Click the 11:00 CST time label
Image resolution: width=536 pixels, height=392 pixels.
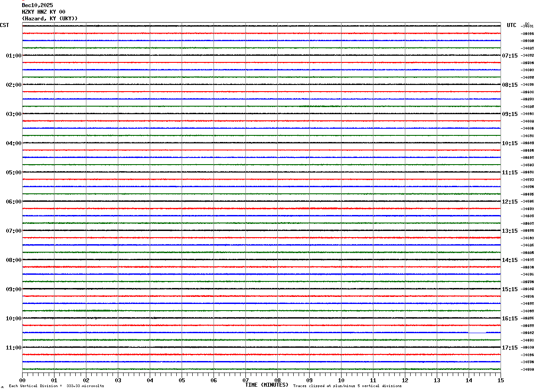14,348
